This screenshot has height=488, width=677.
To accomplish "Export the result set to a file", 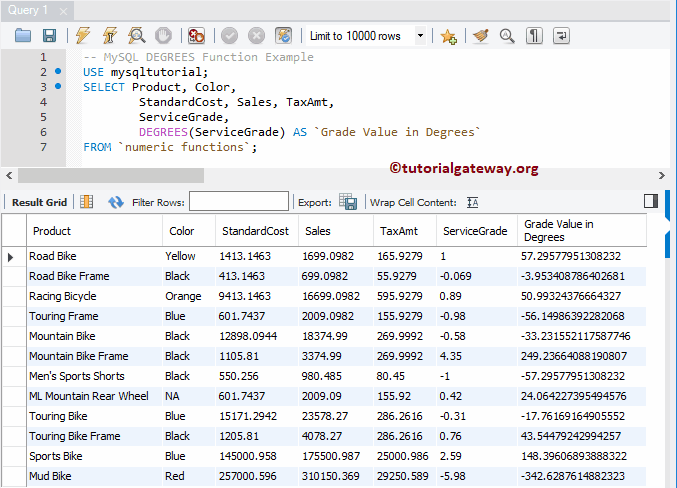I will [348, 202].
